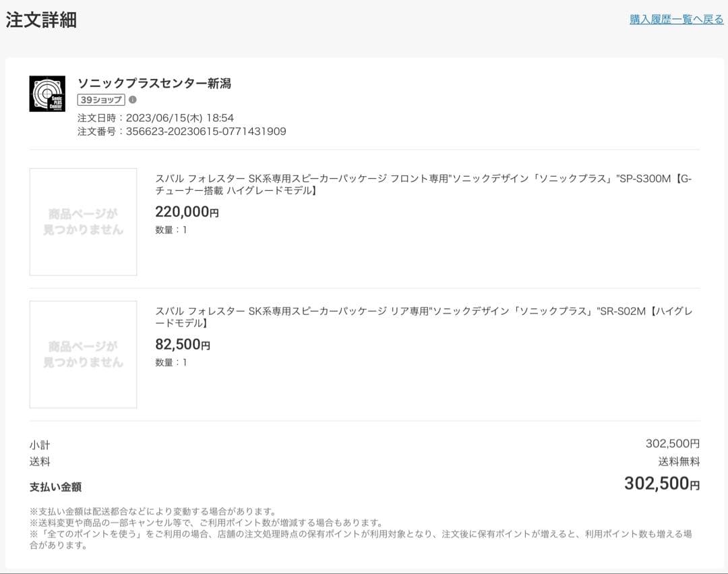
Task: Open 購入履歴一覧へ戻る link
Action: tap(676, 19)
